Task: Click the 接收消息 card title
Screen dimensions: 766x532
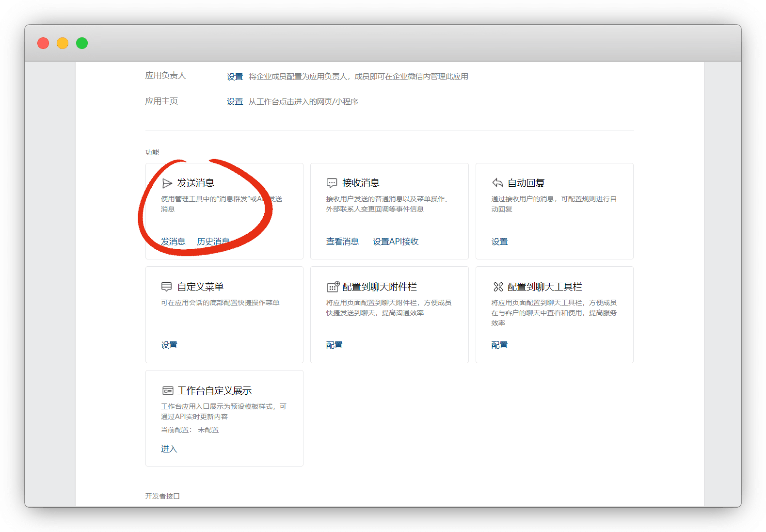Action: pyautogui.click(x=361, y=183)
